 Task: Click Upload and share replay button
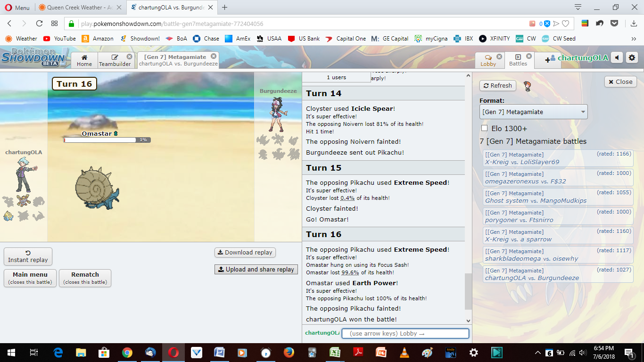(x=256, y=269)
